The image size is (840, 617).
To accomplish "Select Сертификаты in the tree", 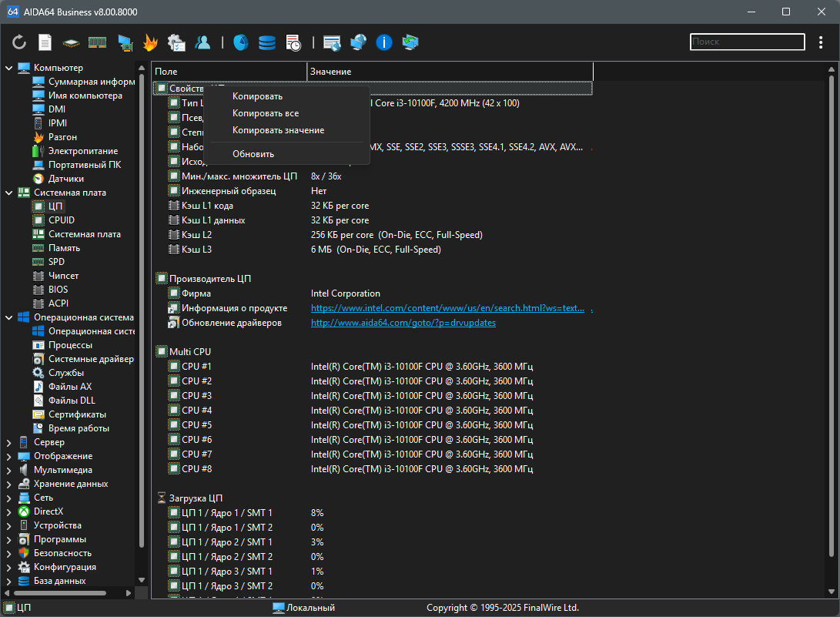I will click(x=77, y=414).
